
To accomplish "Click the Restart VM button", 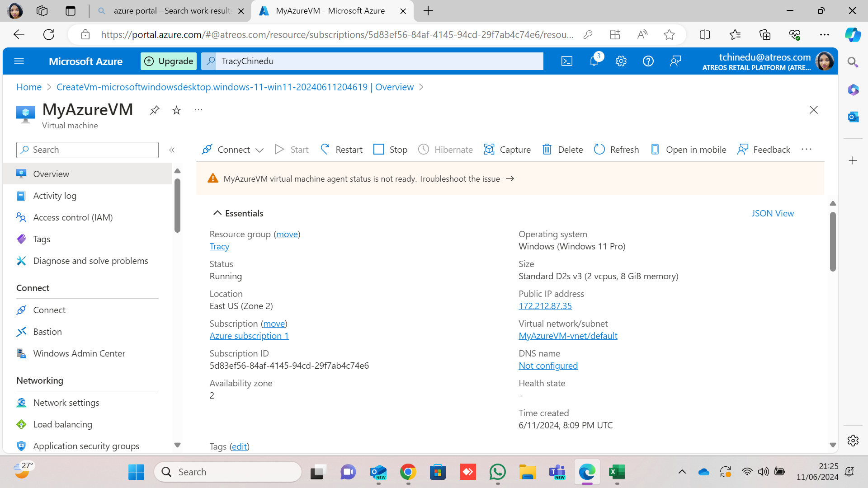I will tap(342, 150).
